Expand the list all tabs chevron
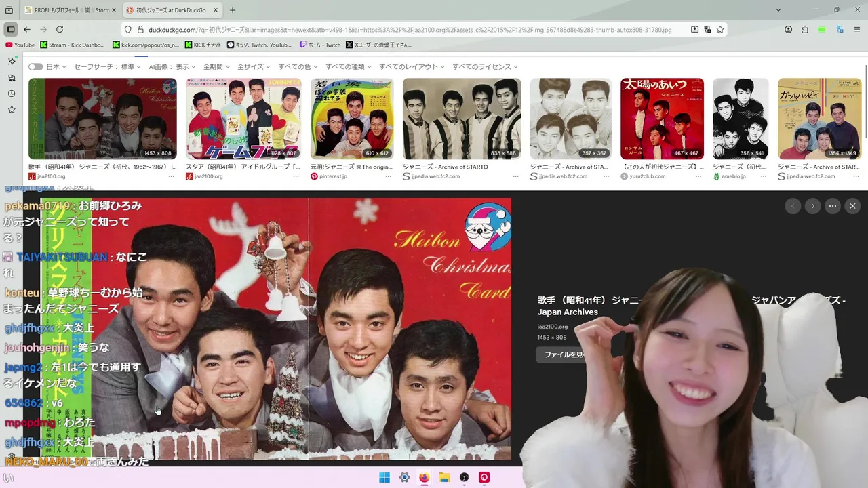868x488 pixels. (x=778, y=10)
